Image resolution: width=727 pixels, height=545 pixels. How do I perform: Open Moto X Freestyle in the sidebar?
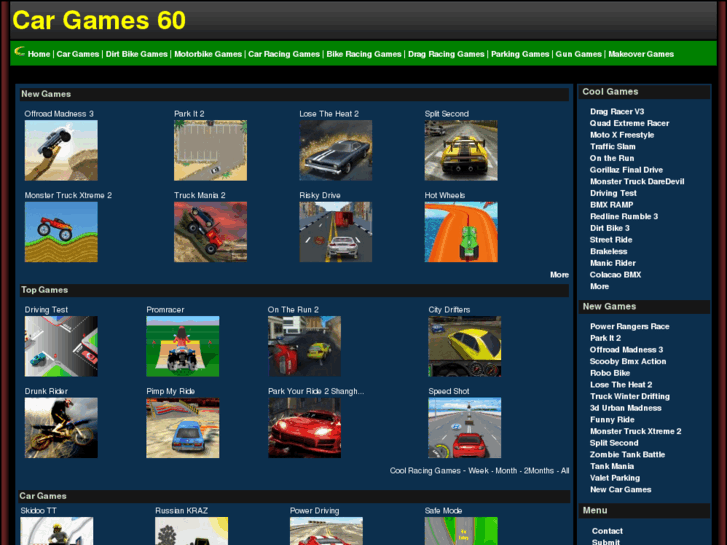pos(622,135)
